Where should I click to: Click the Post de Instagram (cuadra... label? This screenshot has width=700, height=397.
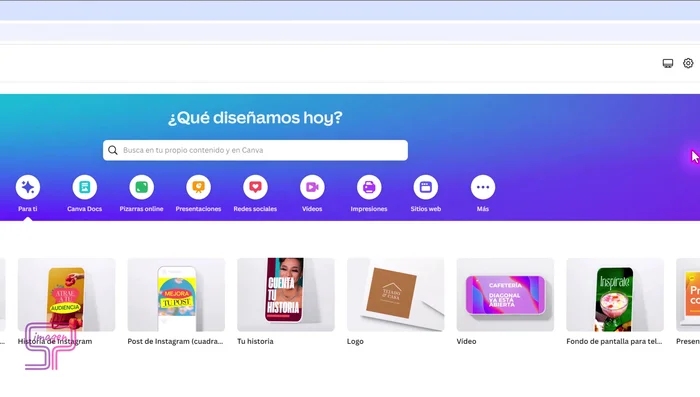click(175, 341)
